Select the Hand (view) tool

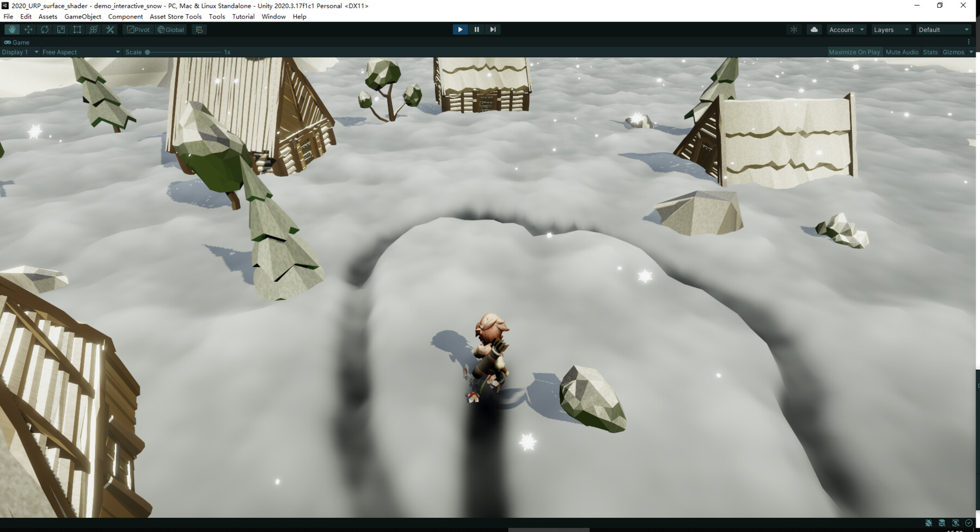pyautogui.click(x=11, y=29)
